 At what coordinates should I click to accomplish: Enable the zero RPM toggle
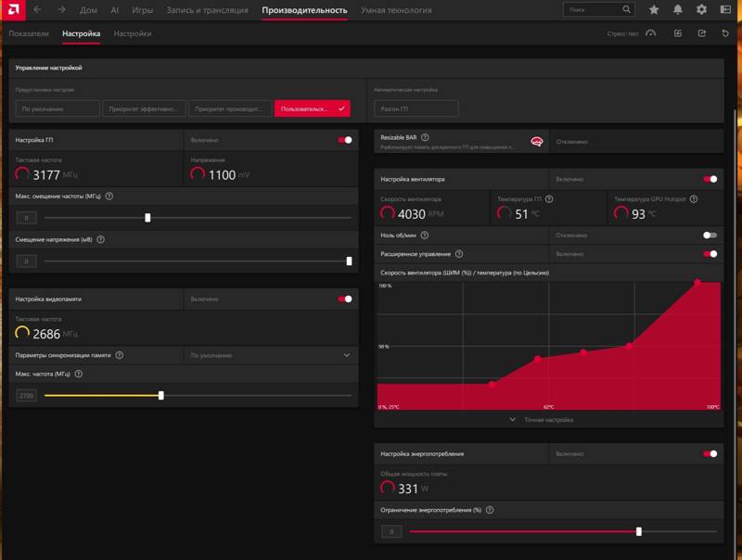[x=710, y=235]
